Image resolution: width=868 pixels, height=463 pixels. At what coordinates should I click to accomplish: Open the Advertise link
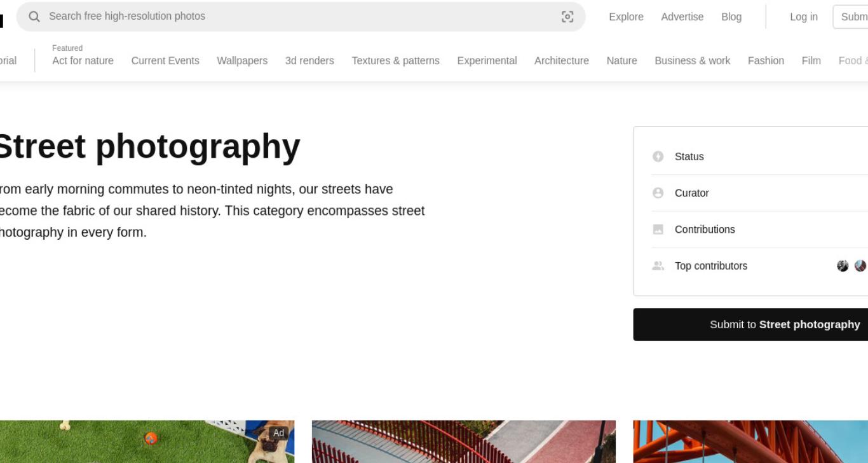(x=682, y=17)
